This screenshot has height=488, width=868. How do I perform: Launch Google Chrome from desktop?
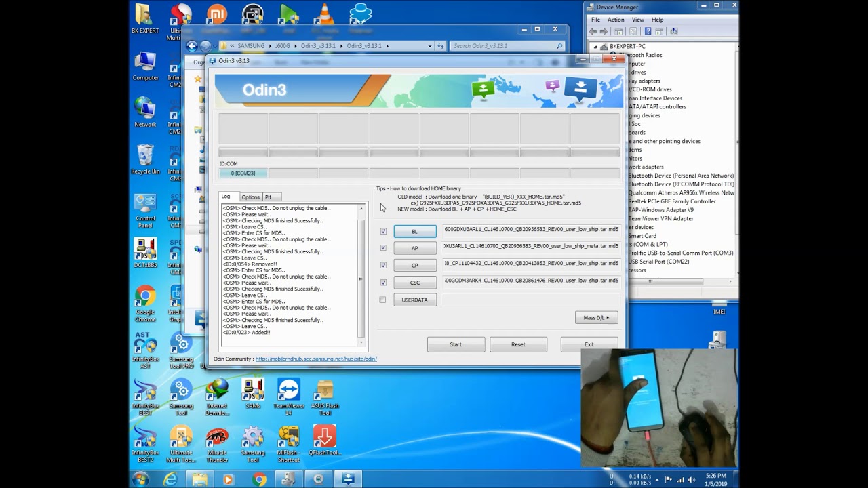tap(145, 303)
